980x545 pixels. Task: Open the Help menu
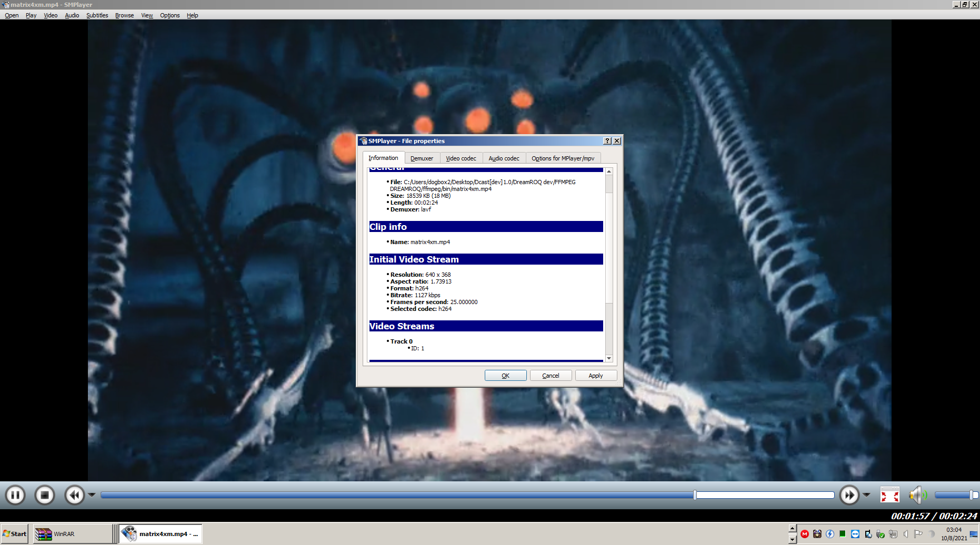[193, 15]
